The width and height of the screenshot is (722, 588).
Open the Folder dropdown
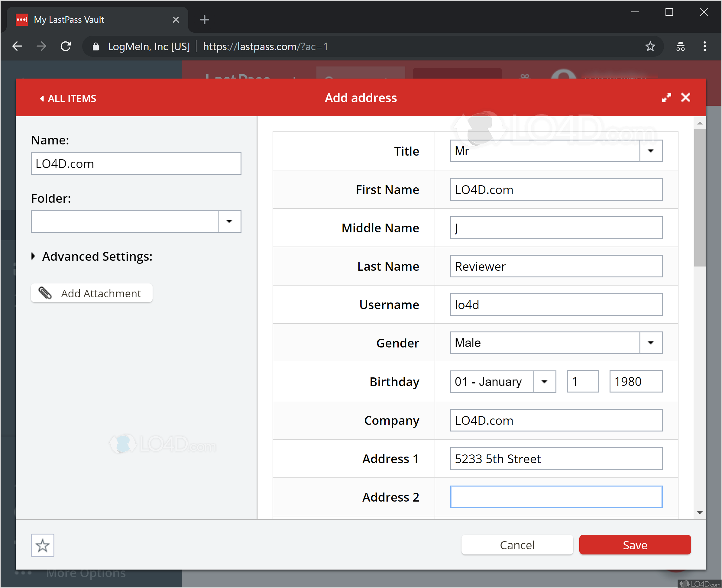tap(229, 221)
